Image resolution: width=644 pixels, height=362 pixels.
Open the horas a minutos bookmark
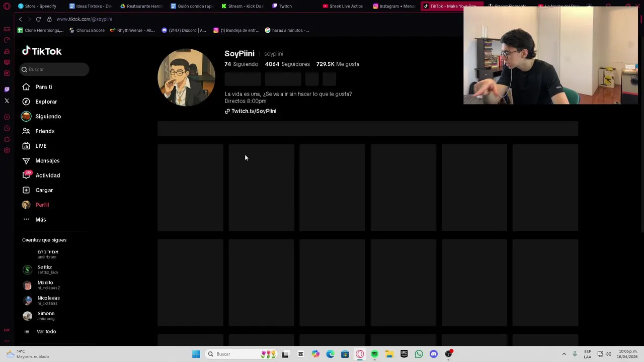pos(287,30)
